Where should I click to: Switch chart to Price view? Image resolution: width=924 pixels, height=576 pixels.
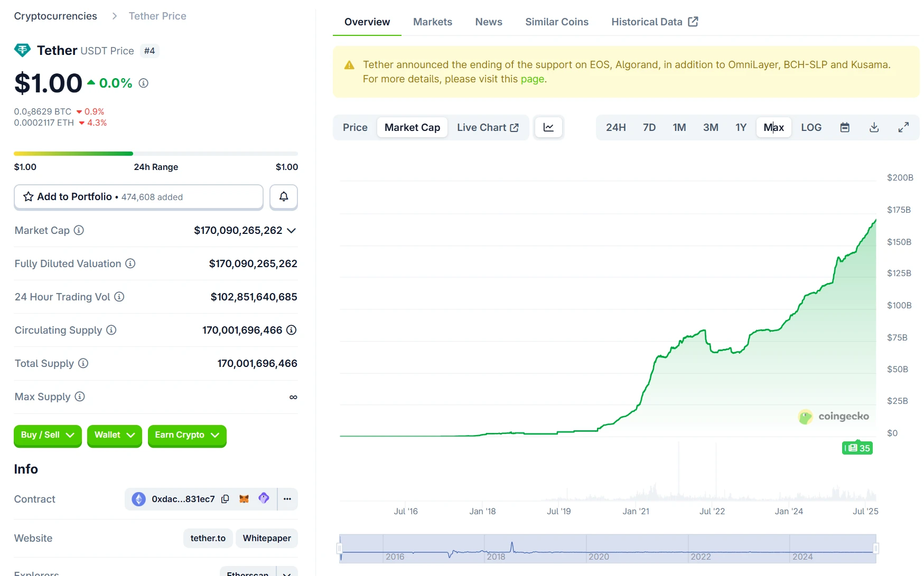point(355,127)
